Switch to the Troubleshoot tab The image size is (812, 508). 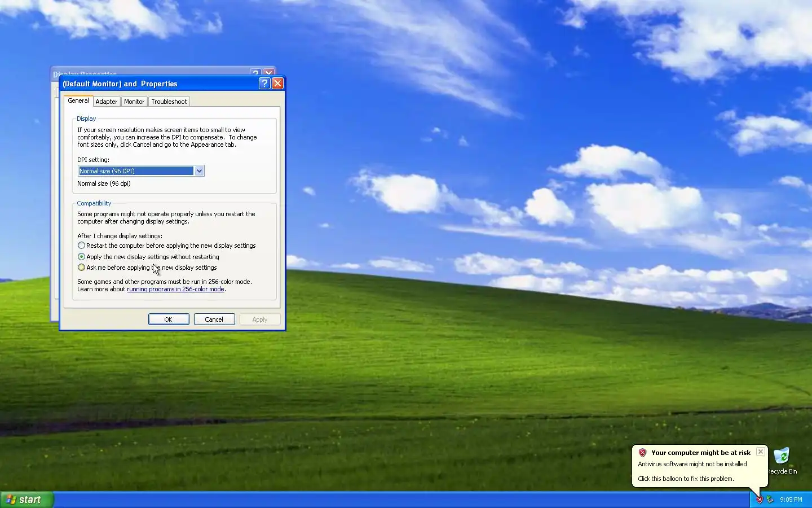[x=169, y=102]
